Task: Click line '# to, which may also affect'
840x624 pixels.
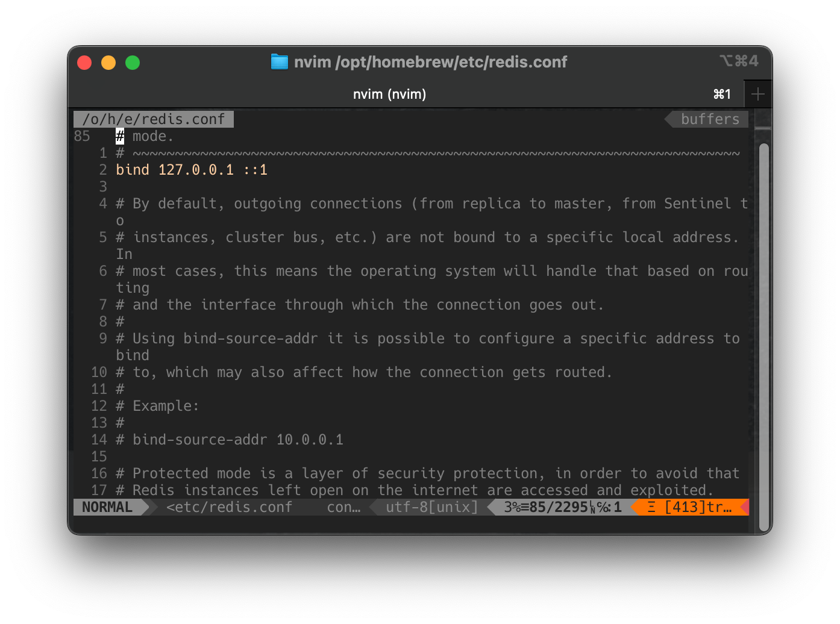Action: point(364,372)
